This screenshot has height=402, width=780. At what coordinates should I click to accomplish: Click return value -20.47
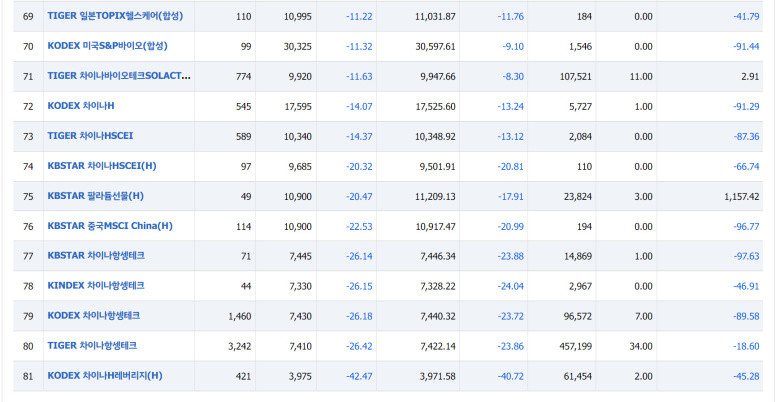tap(359, 197)
